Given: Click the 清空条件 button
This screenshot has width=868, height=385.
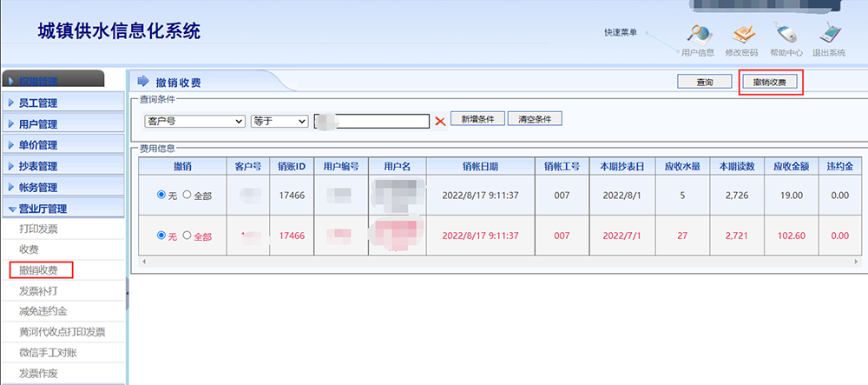Looking at the screenshot, I should click(535, 118).
